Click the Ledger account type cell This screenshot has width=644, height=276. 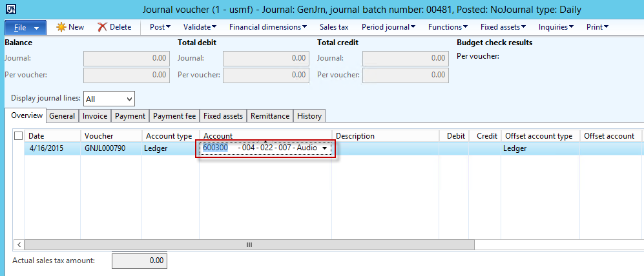(171, 148)
